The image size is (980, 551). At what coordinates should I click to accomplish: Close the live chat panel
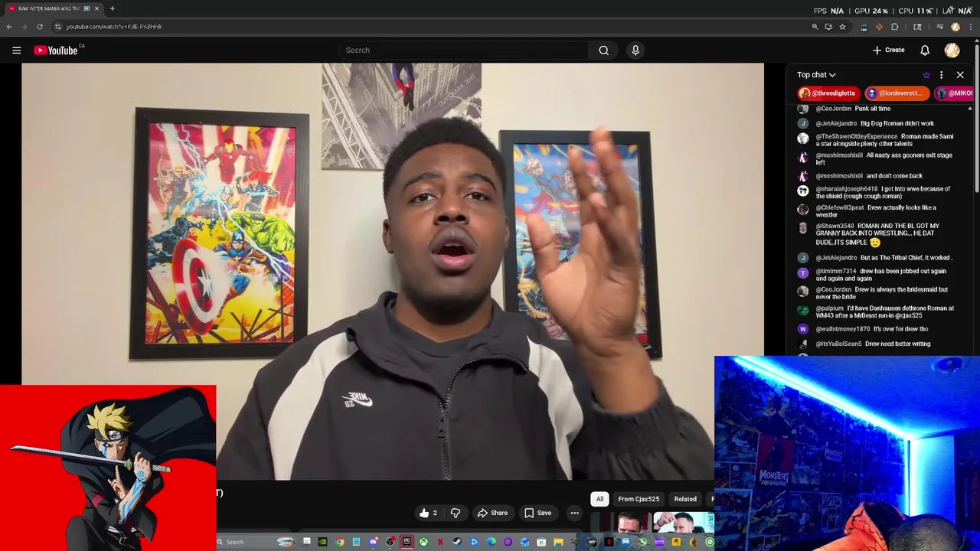pyautogui.click(x=960, y=75)
